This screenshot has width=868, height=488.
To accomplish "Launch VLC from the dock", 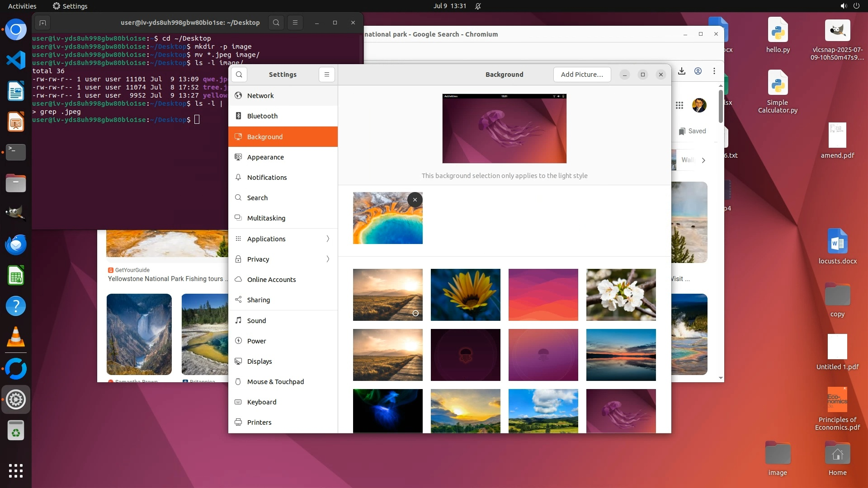I will click(x=16, y=337).
